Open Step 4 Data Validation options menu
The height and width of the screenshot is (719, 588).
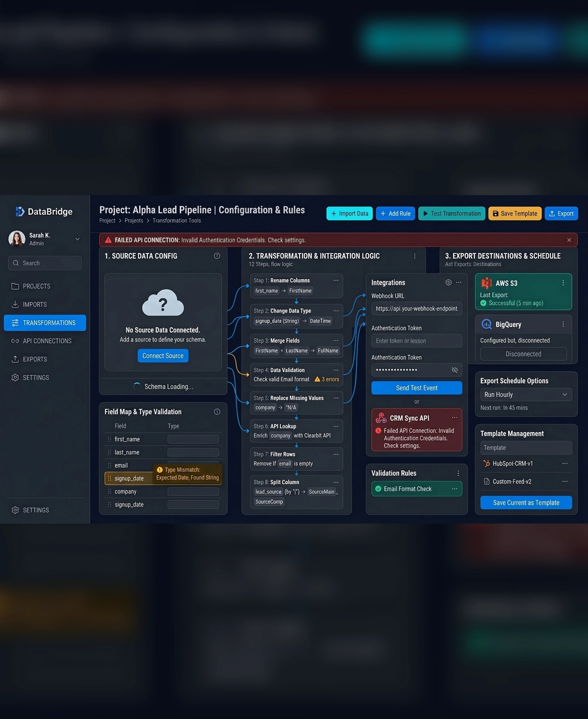(336, 370)
